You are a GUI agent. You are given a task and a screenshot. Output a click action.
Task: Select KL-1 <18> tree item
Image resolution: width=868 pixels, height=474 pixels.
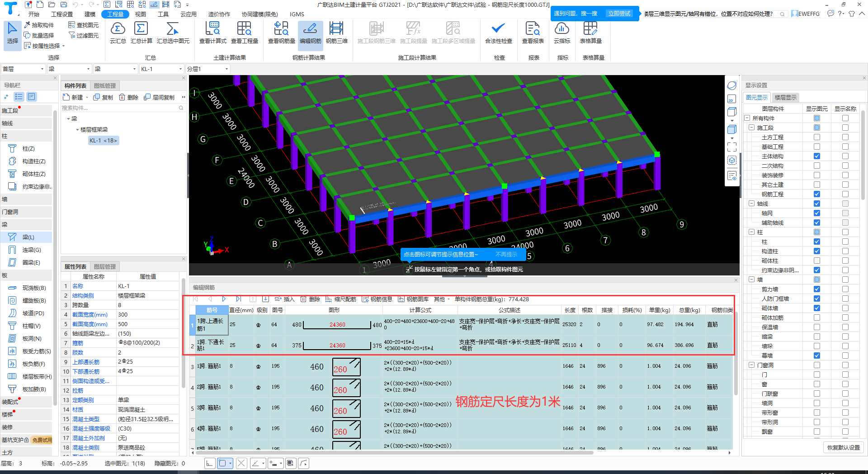pyautogui.click(x=103, y=141)
